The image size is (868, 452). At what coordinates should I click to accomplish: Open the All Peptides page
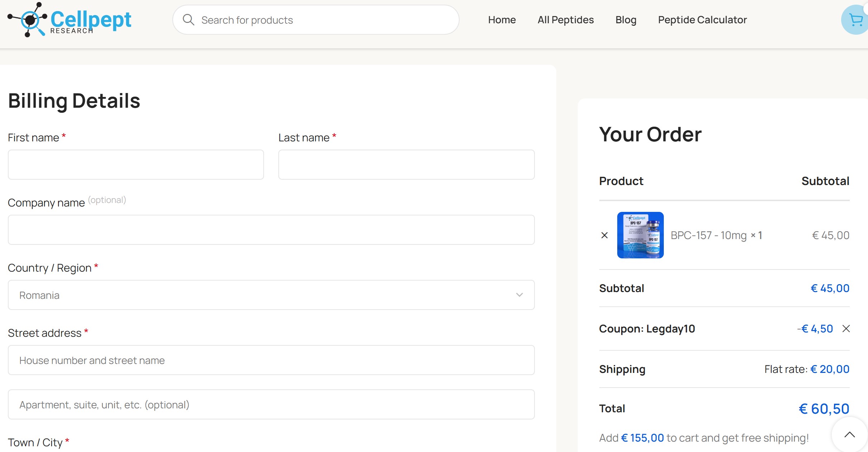tap(565, 20)
